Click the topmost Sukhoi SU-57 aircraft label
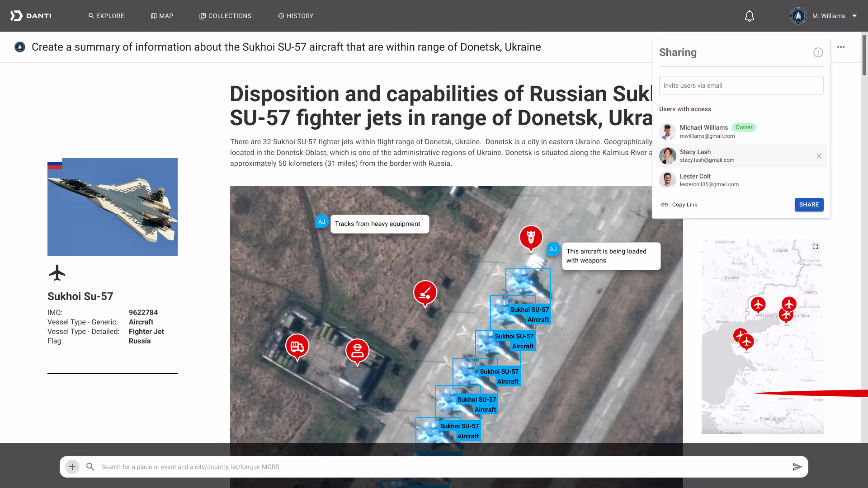This screenshot has width=868, height=488. click(529, 314)
